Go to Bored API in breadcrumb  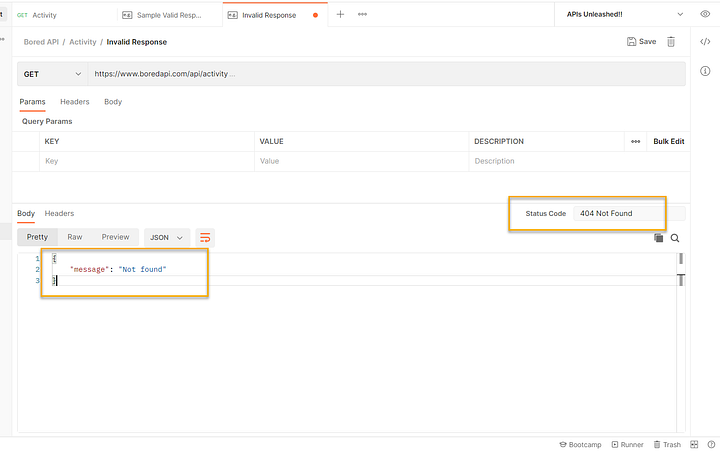pos(41,42)
